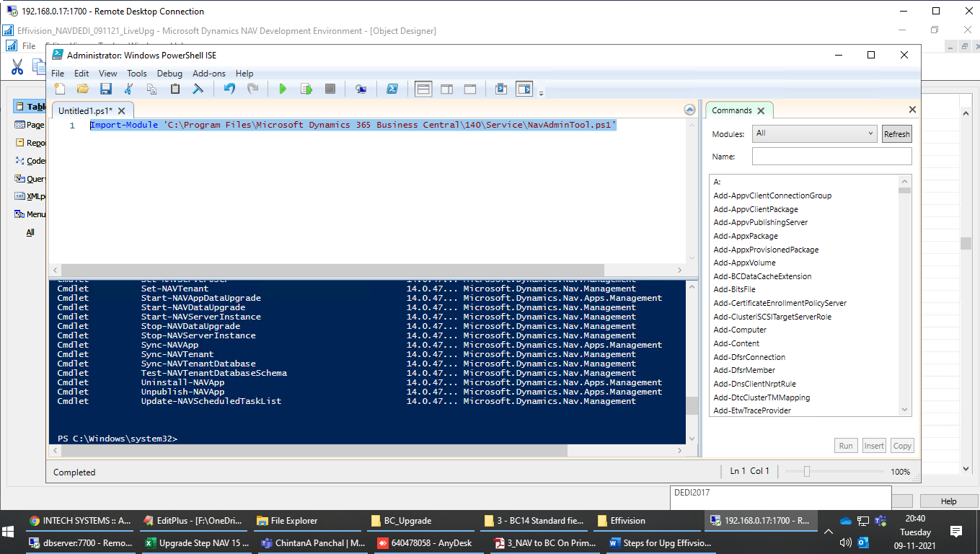Screen dimensions: 980x554
Task: Adjust the zoom slider in the status bar
Action: tap(807, 471)
